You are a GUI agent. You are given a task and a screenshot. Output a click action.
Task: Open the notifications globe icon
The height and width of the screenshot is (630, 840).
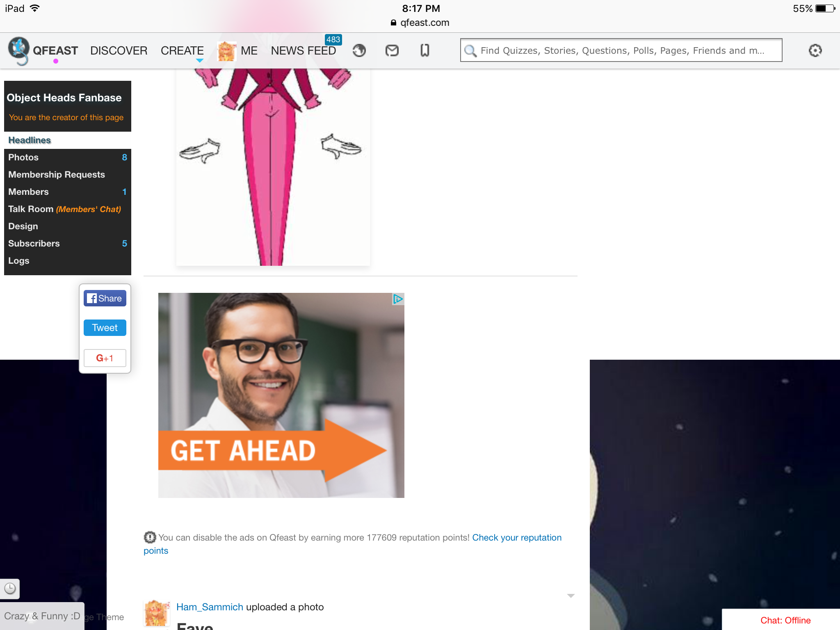[359, 50]
